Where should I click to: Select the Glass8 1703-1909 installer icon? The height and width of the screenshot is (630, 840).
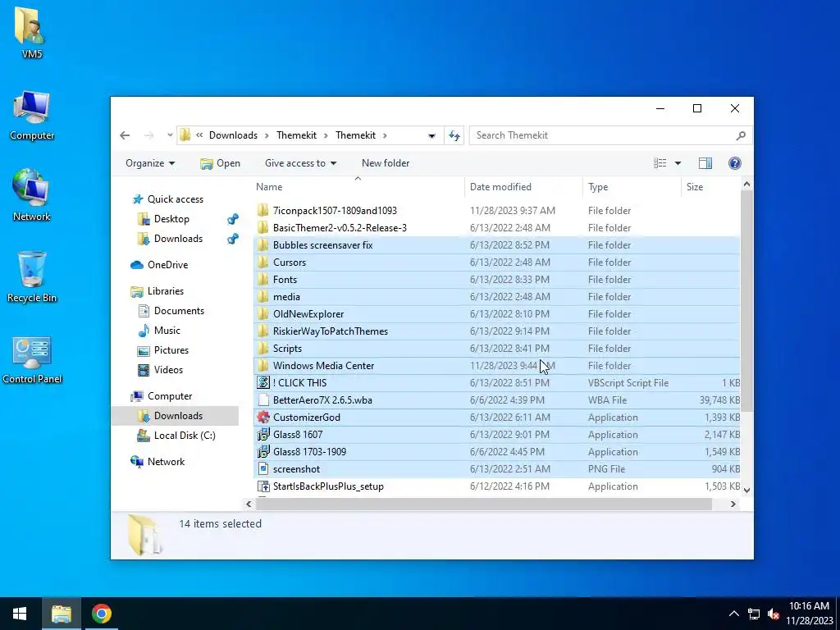pyautogui.click(x=263, y=452)
